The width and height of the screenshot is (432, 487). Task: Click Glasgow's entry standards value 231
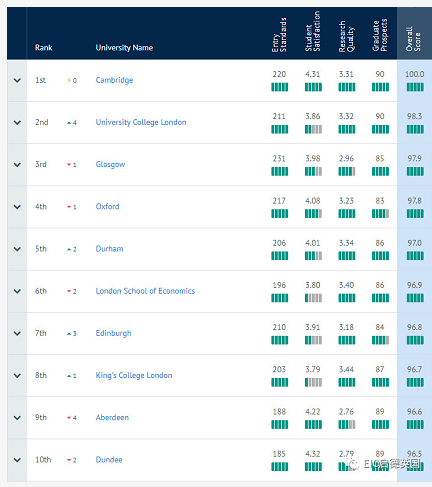click(279, 159)
